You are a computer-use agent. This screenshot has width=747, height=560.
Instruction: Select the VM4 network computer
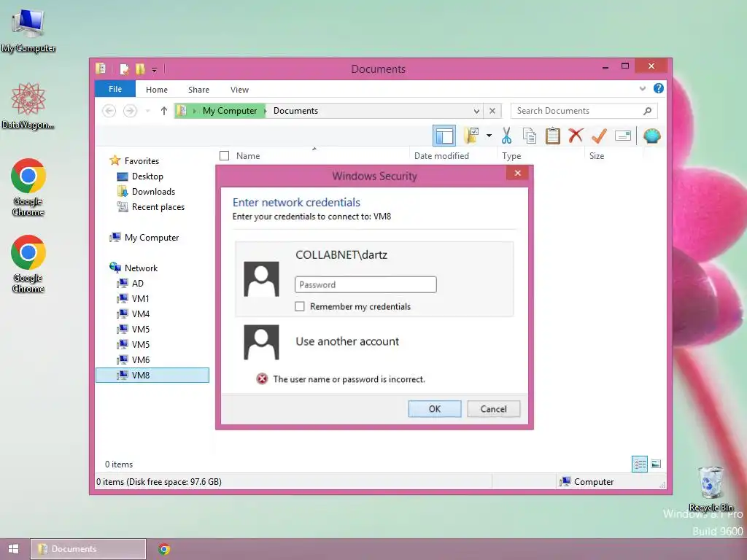coord(141,314)
